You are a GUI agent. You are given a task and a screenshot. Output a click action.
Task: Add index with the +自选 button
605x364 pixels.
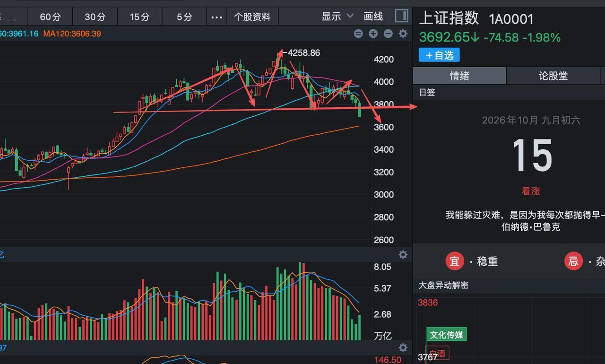point(439,55)
